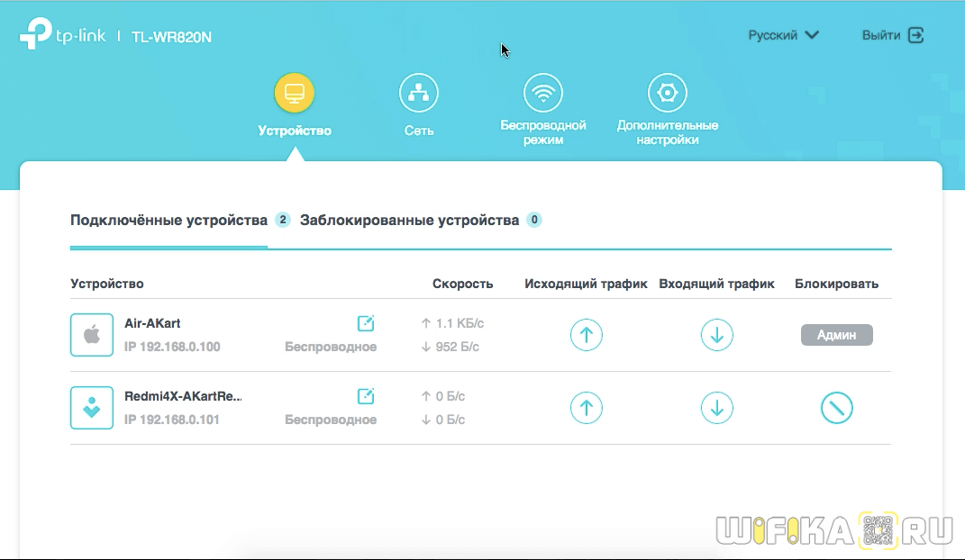Click the Админ label button
The width and height of the screenshot is (965, 560).
coord(836,335)
